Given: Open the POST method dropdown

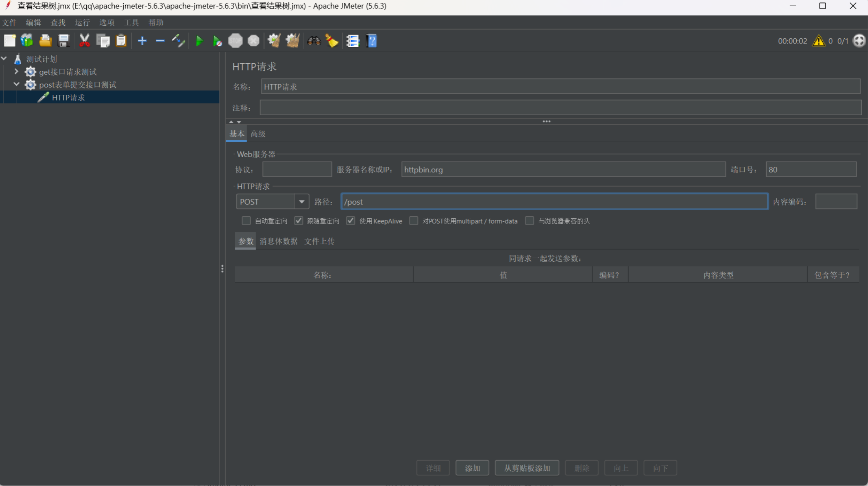Looking at the screenshot, I should coord(302,202).
